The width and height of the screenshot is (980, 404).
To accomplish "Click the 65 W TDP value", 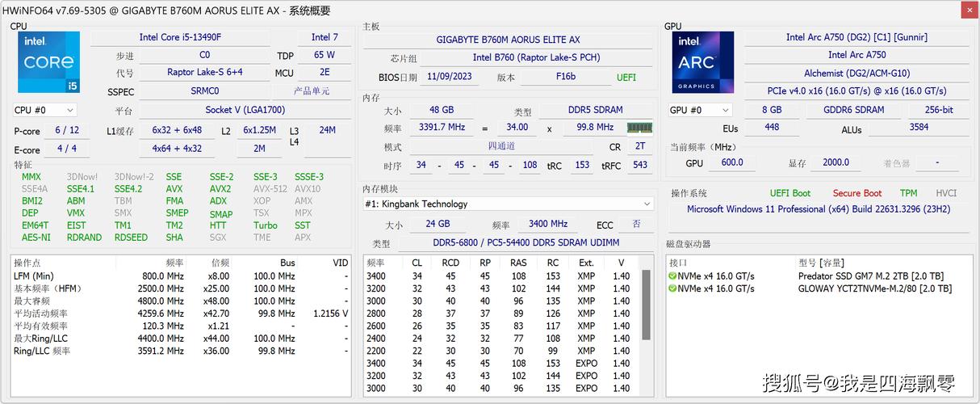I will tap(325, 55).
